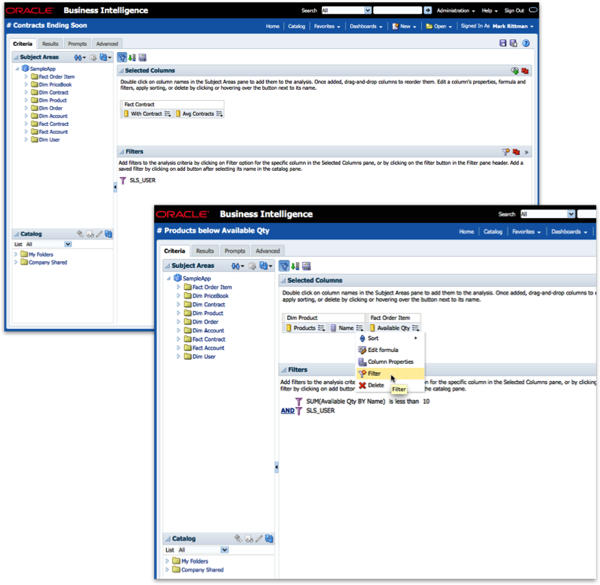The width and height of the screenshot is (600, 585).
Task: Click the search text field in back window
Action: [x=398, y=10]
